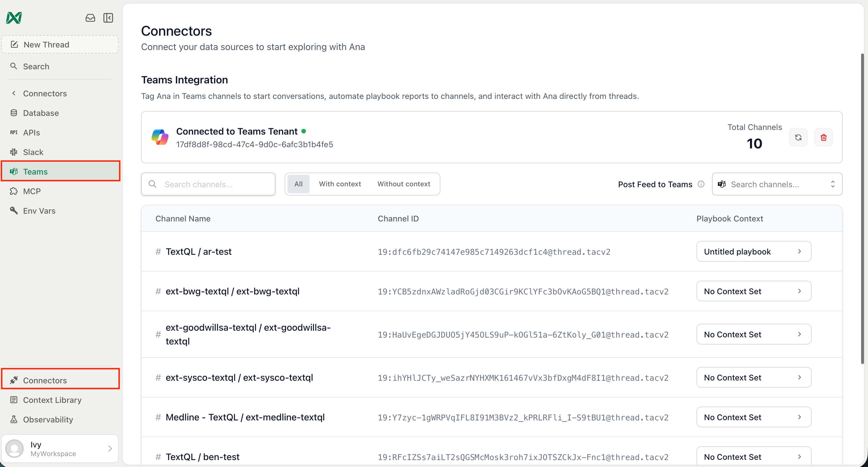
Task: Click the ext-sysco-textql channel name
Action: (x=239, y=378)
